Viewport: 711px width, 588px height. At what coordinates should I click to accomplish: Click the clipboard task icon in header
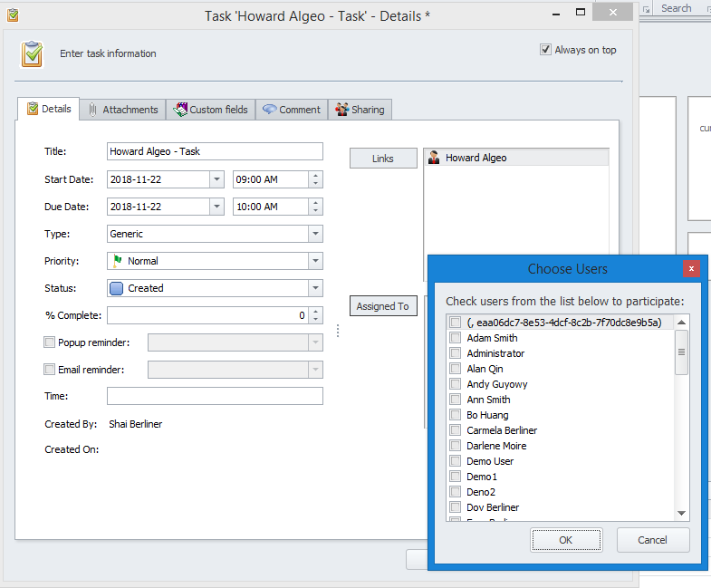pyautogui.click(x=32, y=54)
